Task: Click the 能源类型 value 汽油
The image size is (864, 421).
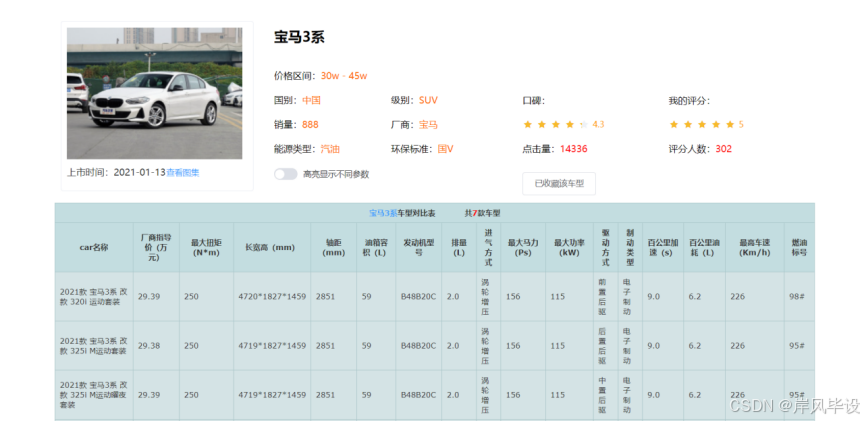Action: point(330,149)
